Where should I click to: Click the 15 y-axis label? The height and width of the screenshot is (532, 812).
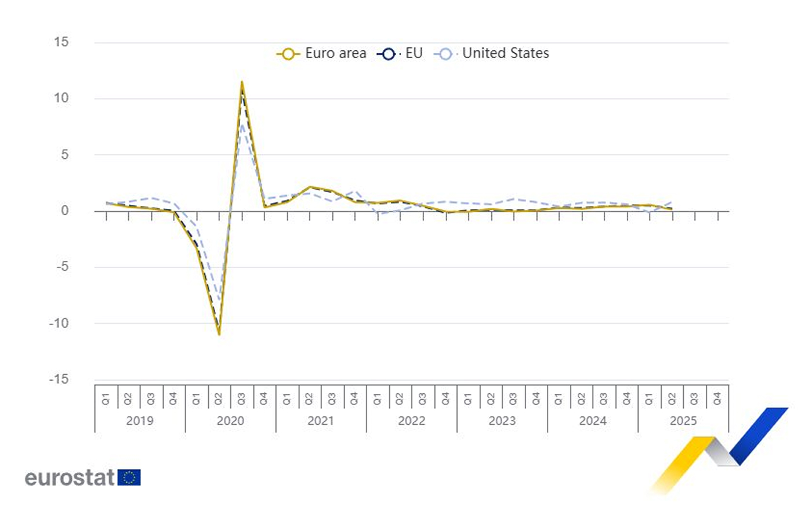pyautogui.click(x=61, y=42)
